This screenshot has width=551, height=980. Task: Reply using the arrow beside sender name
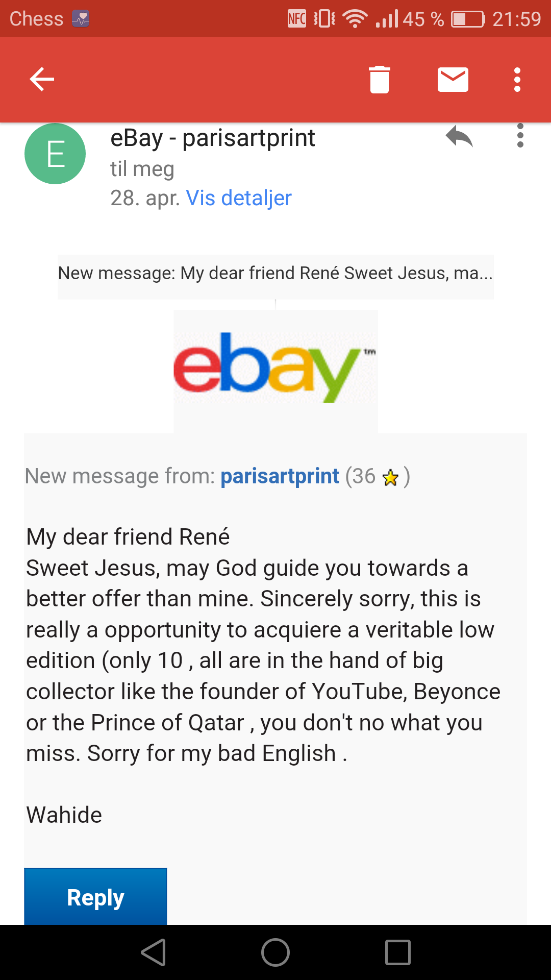(459, 137)
